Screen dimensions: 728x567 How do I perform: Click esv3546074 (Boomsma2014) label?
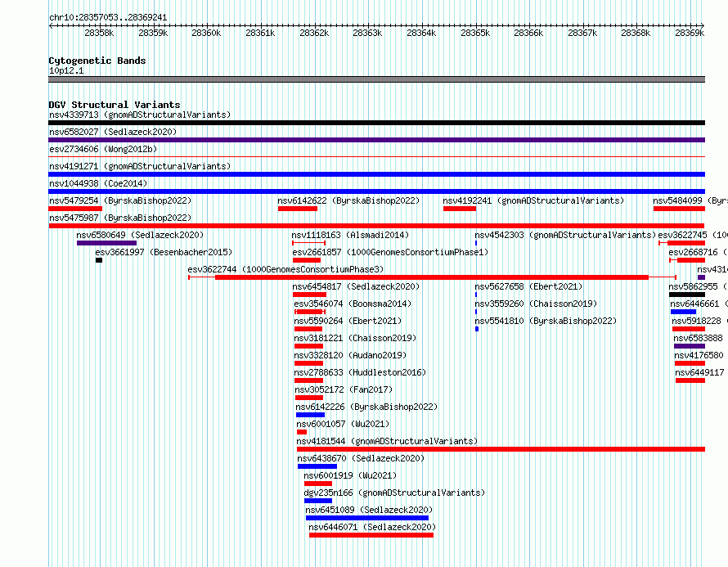[x=353, y=304]
